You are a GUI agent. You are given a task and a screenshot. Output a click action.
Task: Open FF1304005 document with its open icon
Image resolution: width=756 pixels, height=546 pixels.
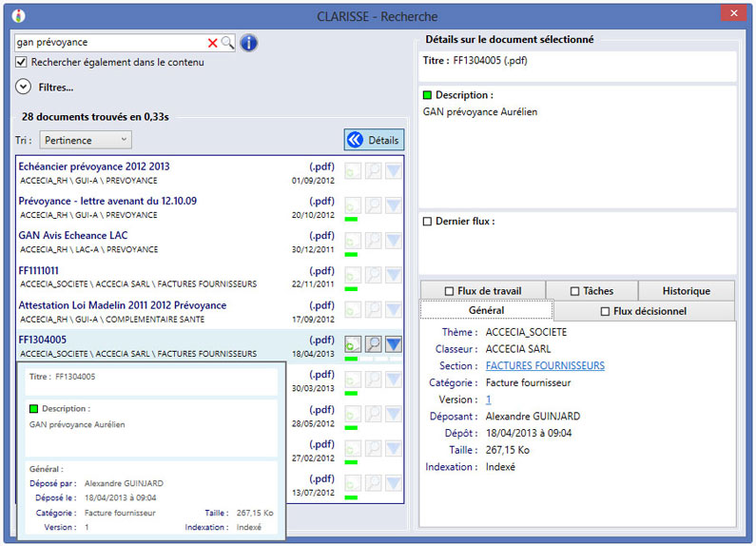coord(353,344)
